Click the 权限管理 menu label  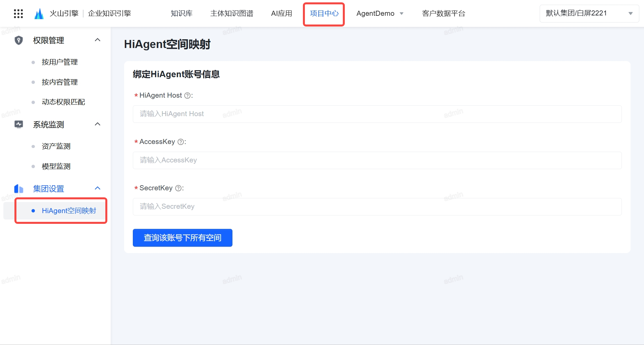[x=49, y=40]
